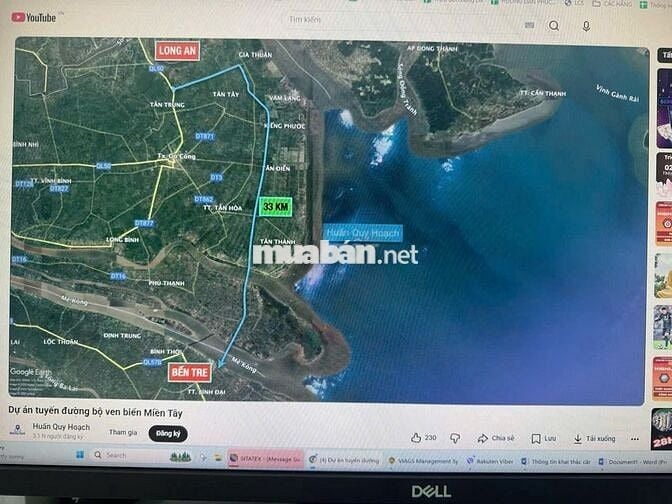The width and height of the screenshot is (672, 504).
Task: Open the Document1 Word taskbar item
Action: 633,462
